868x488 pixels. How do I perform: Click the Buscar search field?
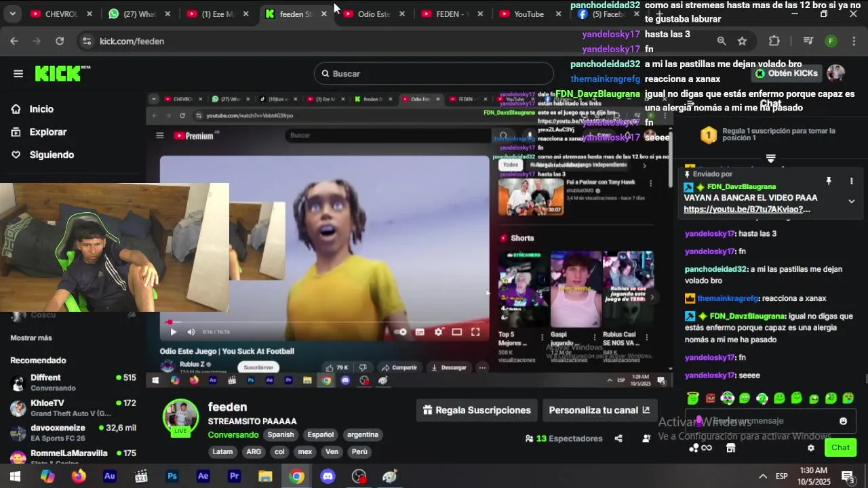click(x=434, y=73)
